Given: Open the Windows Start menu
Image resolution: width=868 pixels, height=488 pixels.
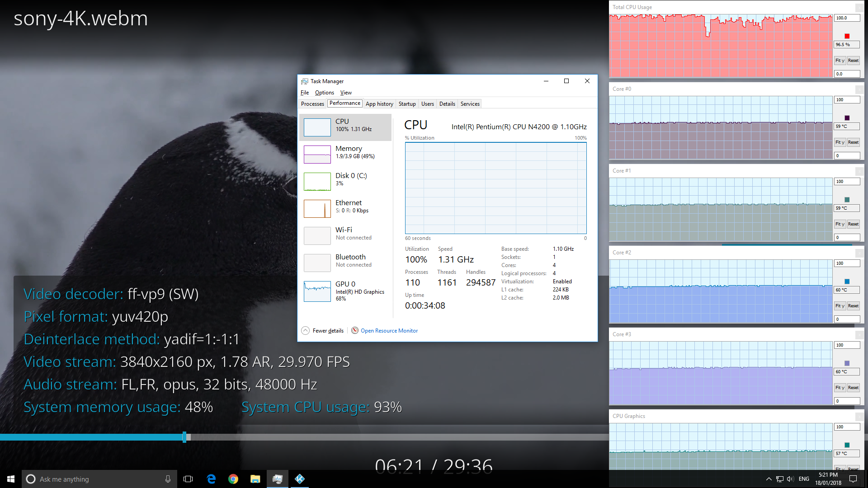Looking at the screenshot, I should pos(11,479).
